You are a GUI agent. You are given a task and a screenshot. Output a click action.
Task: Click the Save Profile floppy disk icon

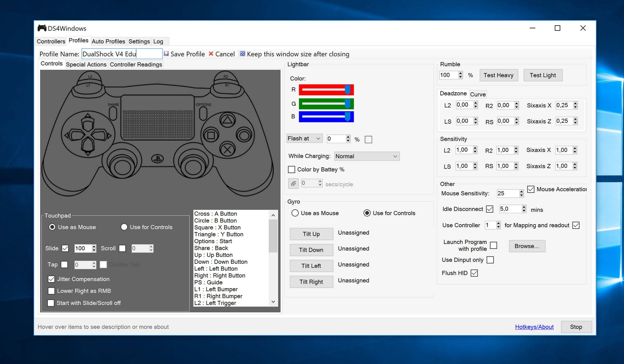point(166,54)
